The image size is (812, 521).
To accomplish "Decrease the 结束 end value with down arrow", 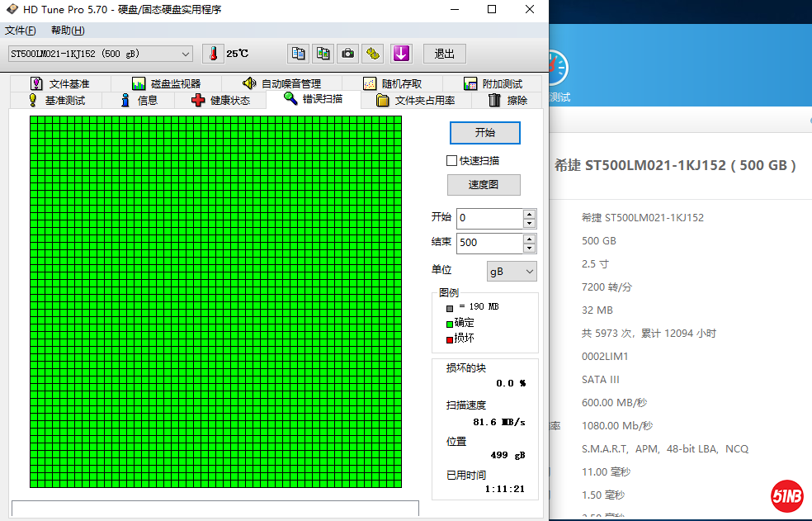I will coord(529,248).
